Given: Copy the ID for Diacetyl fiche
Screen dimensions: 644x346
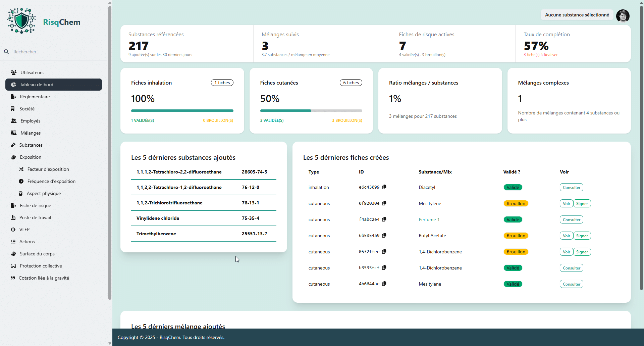Looking at the screenshot, I should tap(384, 187).
